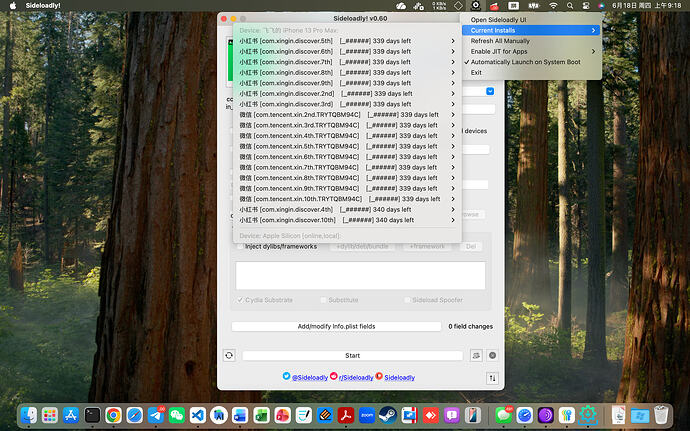Open the Sideloadly Patreon link
This screenshot has width=690, height=431.
[x=400, y=378]
